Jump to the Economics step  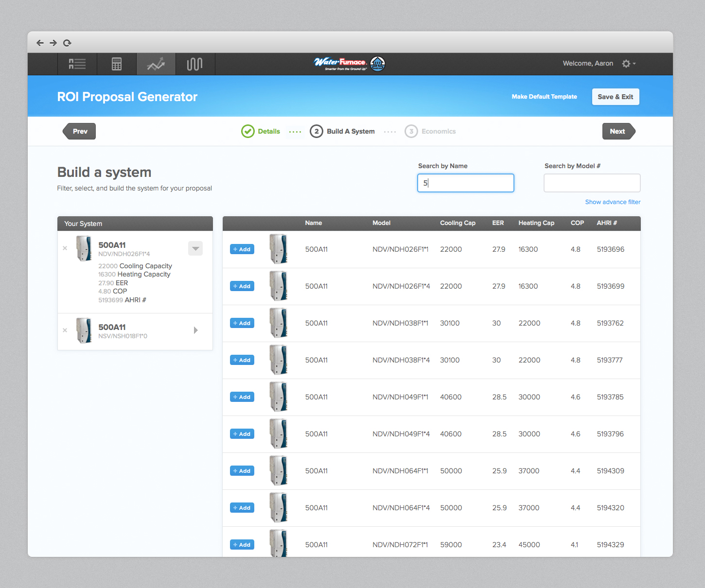(430, 131)
